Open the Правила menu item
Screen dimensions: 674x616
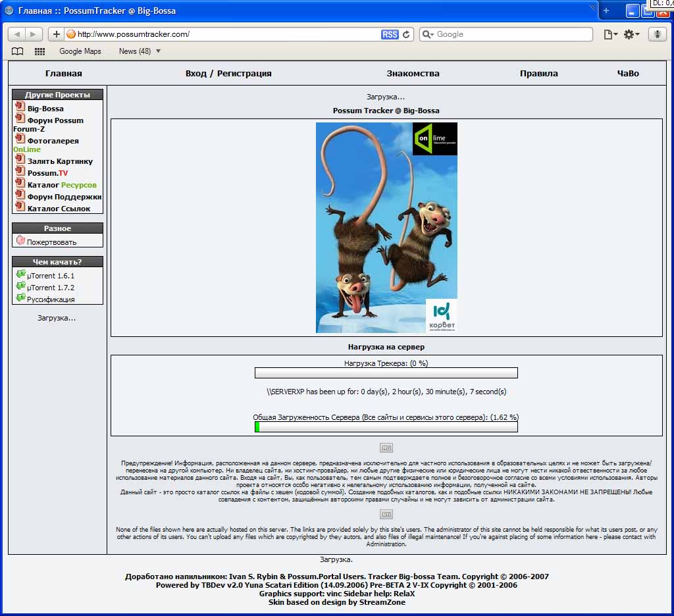pos(538,74)
